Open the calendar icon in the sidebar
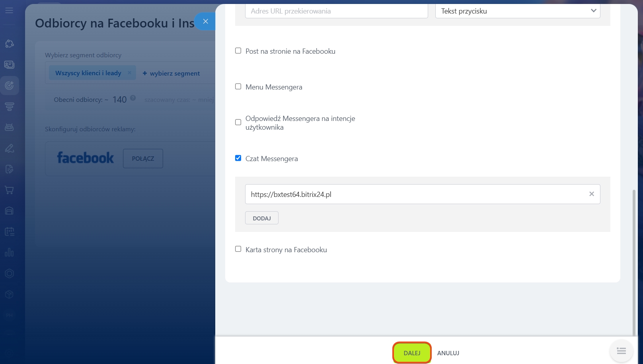Screen dimensions: 643x364 coord(9,232)
